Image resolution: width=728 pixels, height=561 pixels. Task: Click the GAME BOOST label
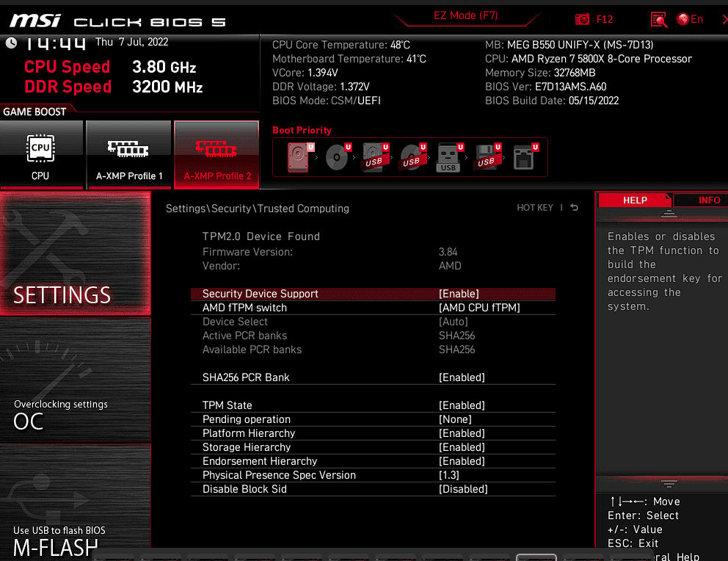pyautogui.click(x=34, y=112)
